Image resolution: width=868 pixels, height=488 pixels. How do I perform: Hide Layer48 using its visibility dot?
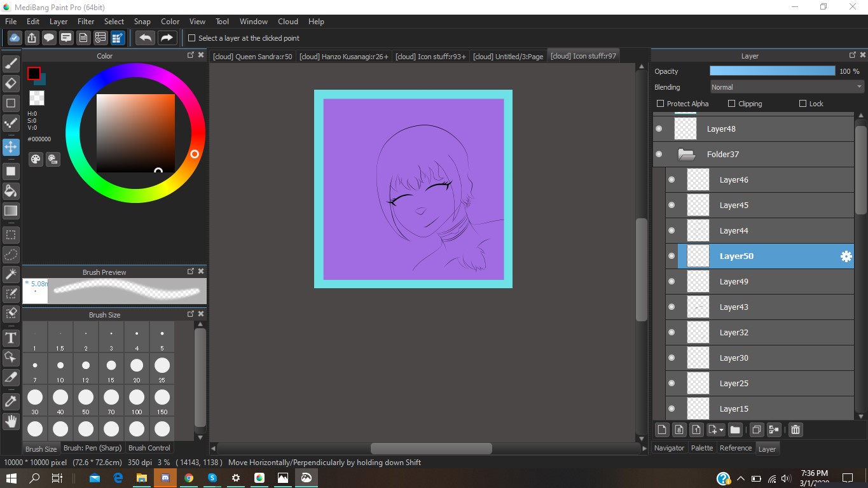[x=659, y=129]
